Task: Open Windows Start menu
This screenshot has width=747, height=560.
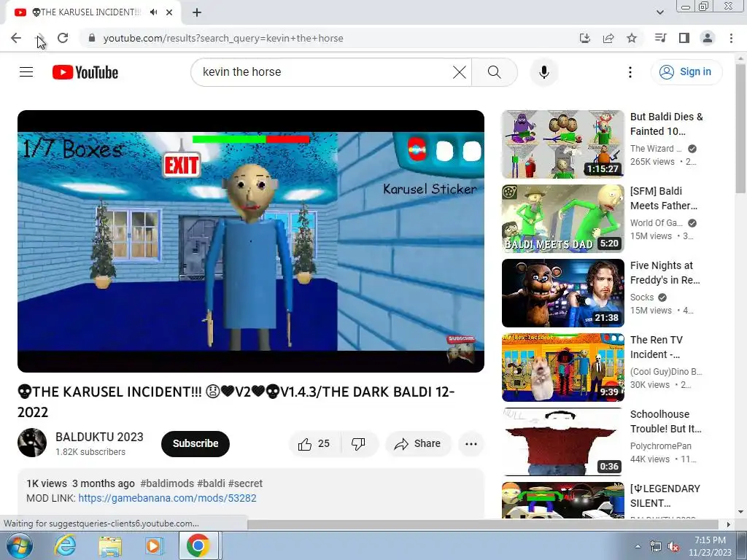Action: point(19,545)
